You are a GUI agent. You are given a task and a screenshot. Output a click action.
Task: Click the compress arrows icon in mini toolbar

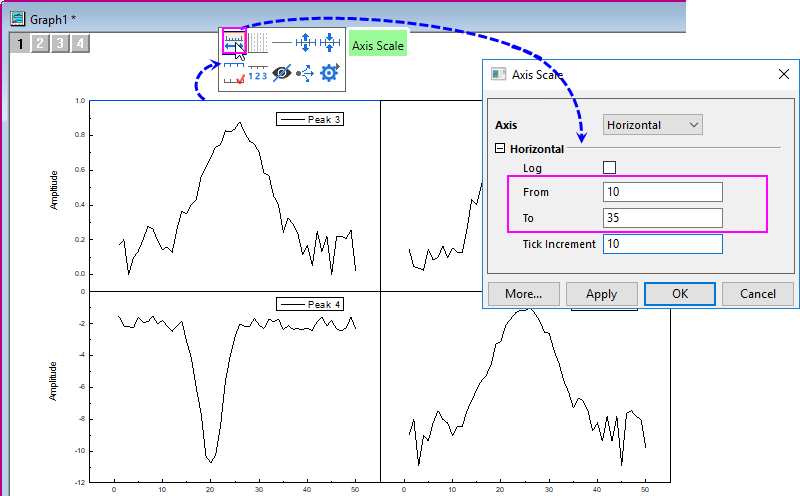point(330,43)
